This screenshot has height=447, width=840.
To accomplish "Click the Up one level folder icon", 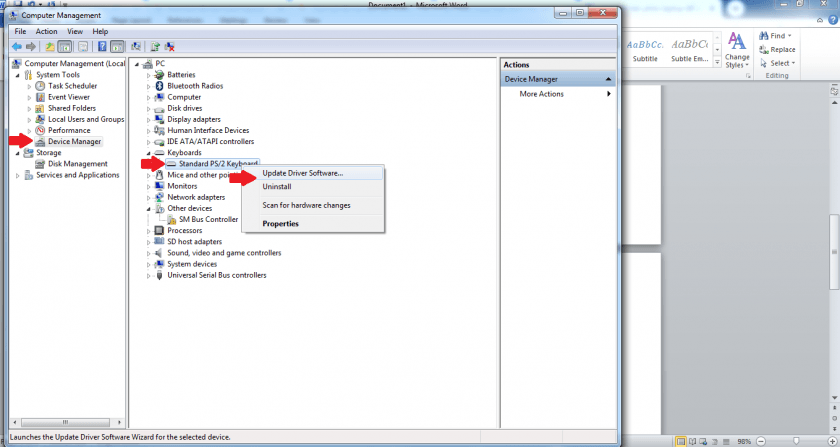I will 50,46.
